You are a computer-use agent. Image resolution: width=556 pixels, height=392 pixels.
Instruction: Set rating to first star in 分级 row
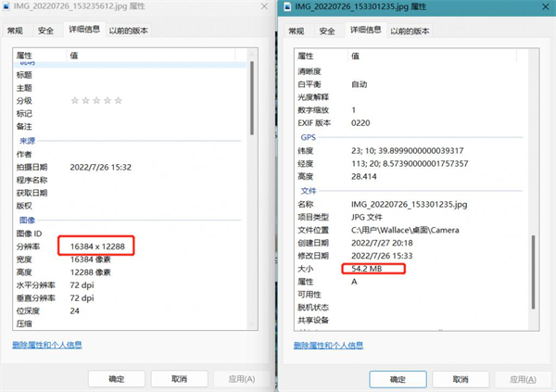tap(75, 100)
